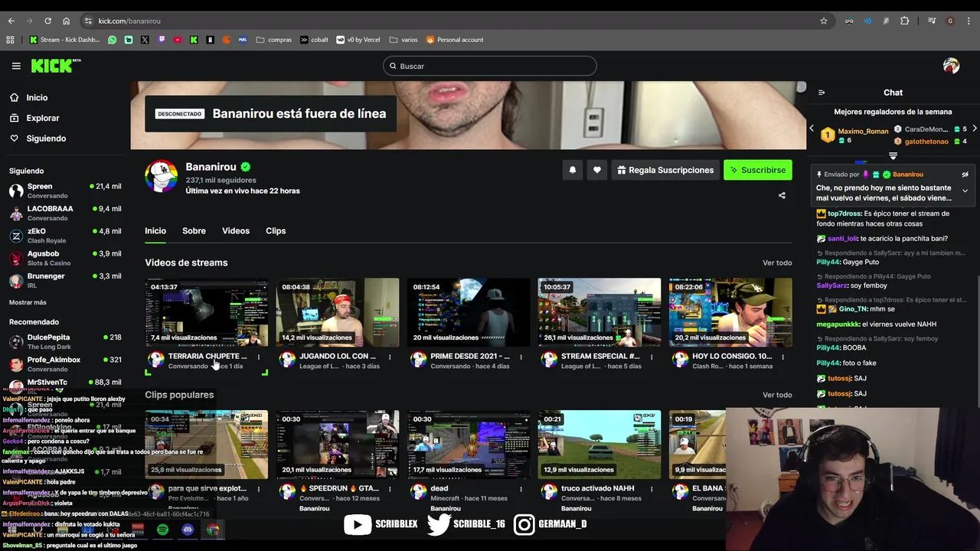The height and width of the screenshot is (551, 980).
Task: Expand the pinned message chevron
Action: [965, 191]
